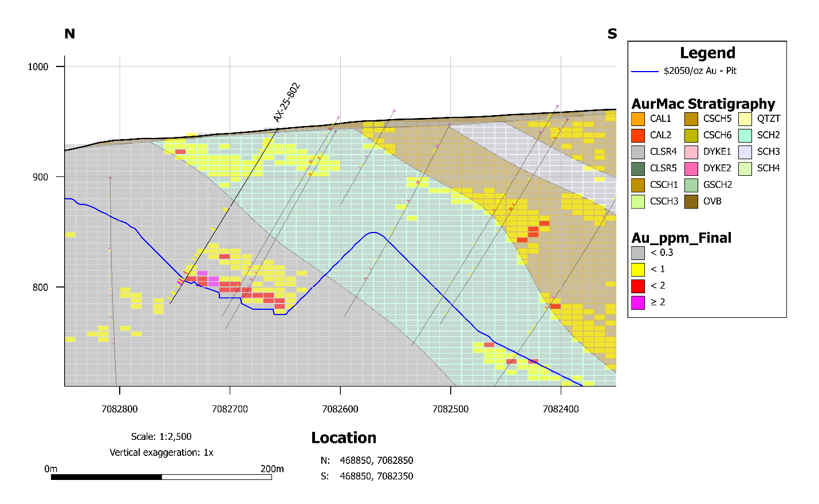
Task: Click the black-and-white 200m scale bar
Action: point(161,477)
